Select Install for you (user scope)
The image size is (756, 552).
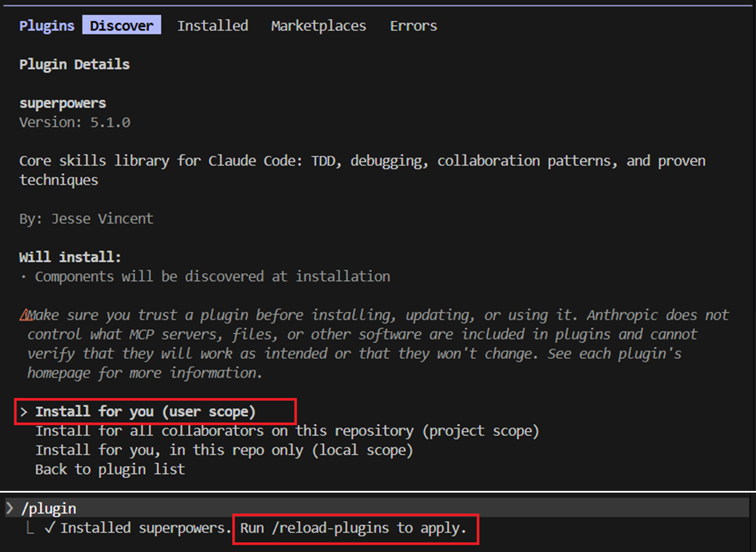click(145, 412)
